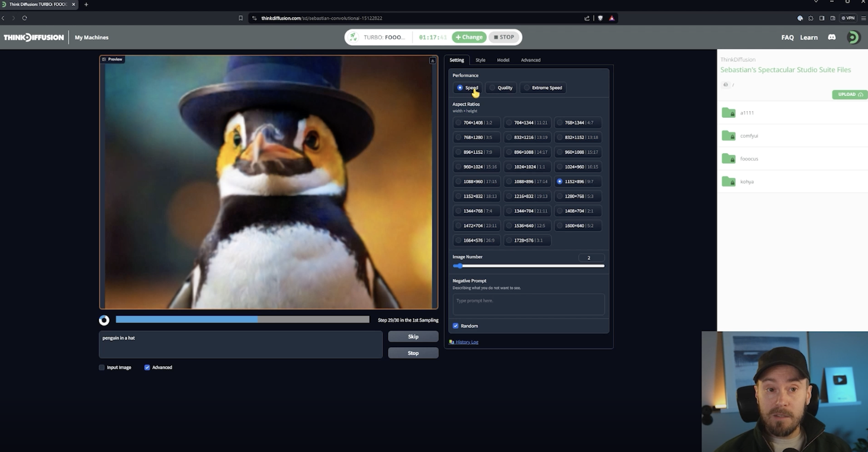Enable the Input Image checkbox

coord(102,367)
